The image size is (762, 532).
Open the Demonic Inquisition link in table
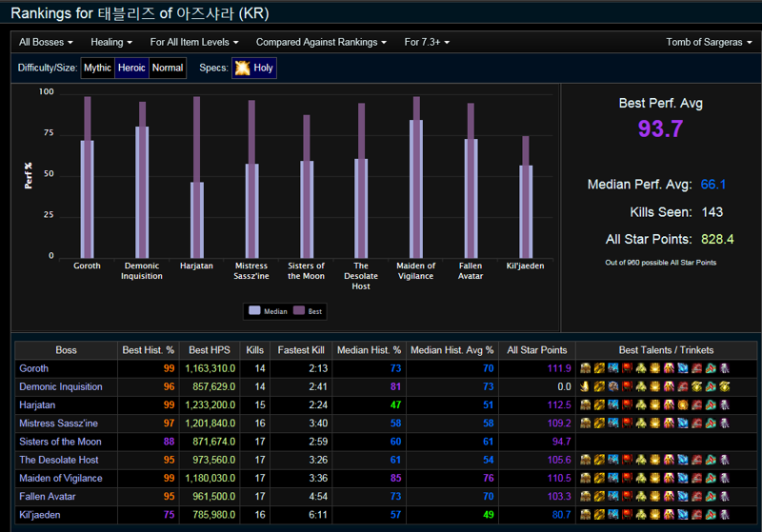click(61, 386)
